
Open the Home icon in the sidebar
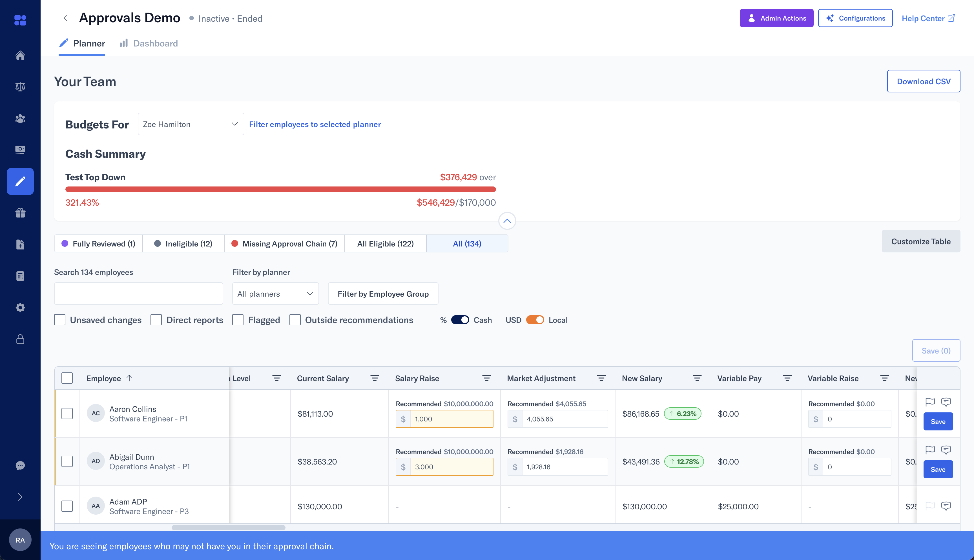(20, 55)
